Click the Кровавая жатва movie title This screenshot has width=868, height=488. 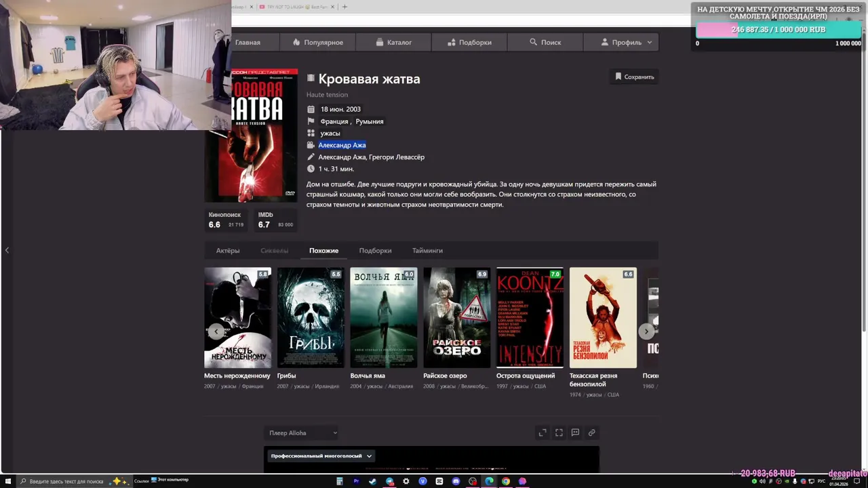tap(369, 79)
